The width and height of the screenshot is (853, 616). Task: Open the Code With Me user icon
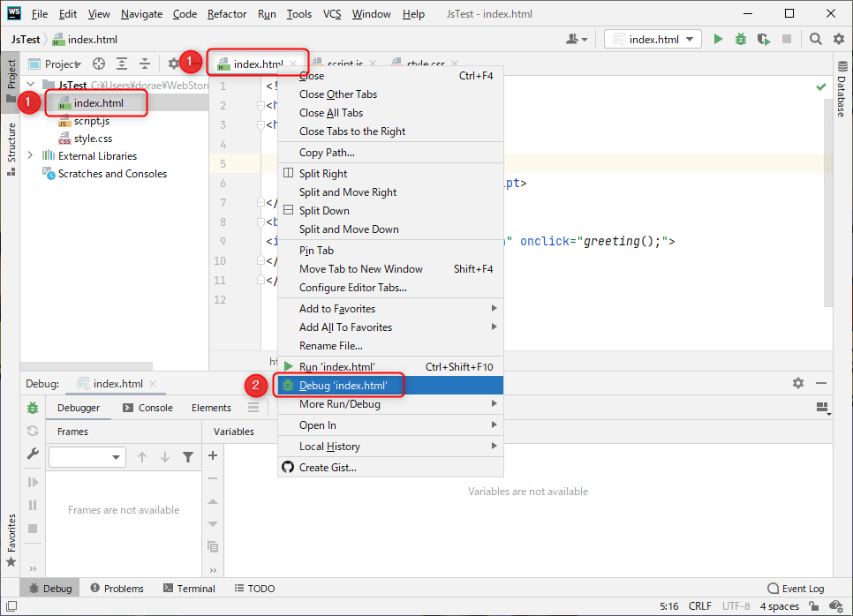(x=577, y=39)
